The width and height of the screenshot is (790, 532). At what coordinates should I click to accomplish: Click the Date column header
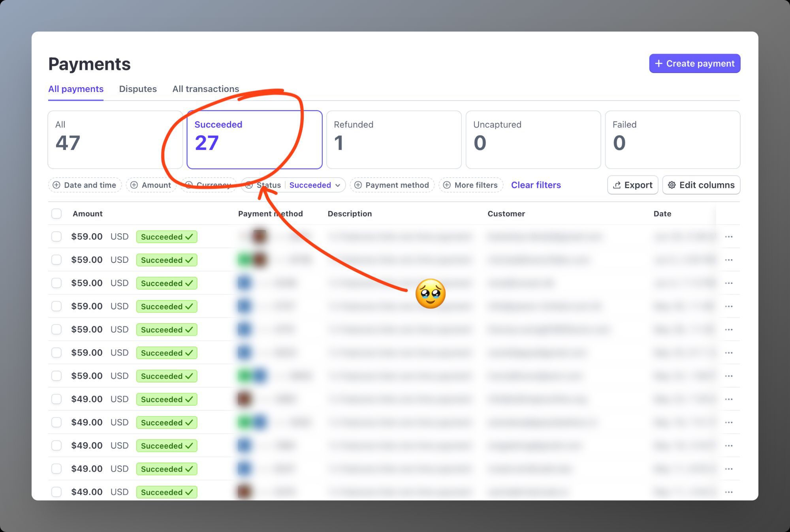click(x=662, y=214)
